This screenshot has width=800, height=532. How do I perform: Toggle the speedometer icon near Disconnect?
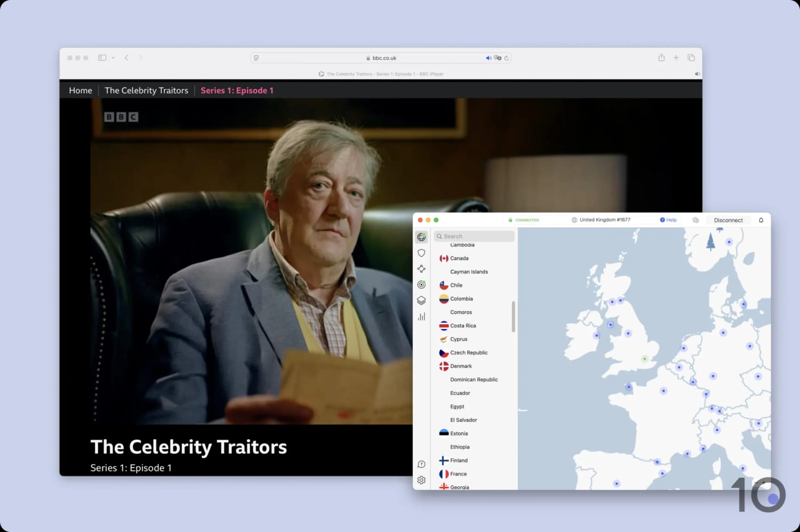(x=695, y=220)
